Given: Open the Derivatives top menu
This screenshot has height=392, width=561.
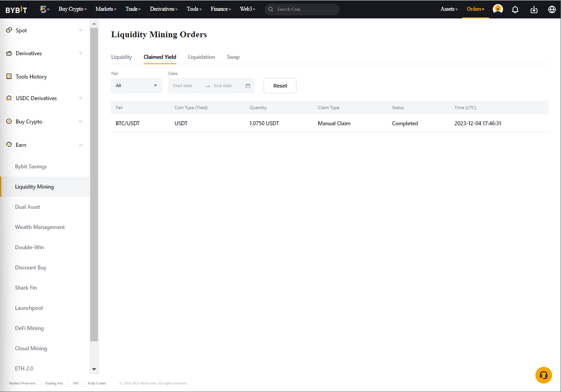Looking at the screenshot, I should click(x=163, y=9).
